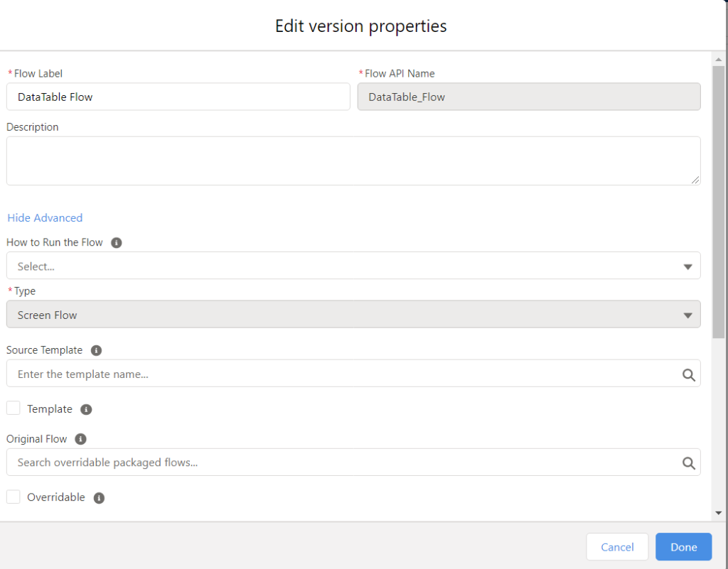The width and height of the screenshot is (728, 569).
Task: Click info icon next to Overridable checkbox
Action: [x=99, y=498]
